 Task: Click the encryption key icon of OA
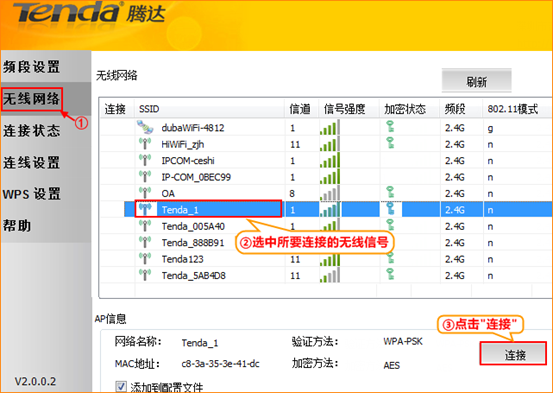[390, 192]
